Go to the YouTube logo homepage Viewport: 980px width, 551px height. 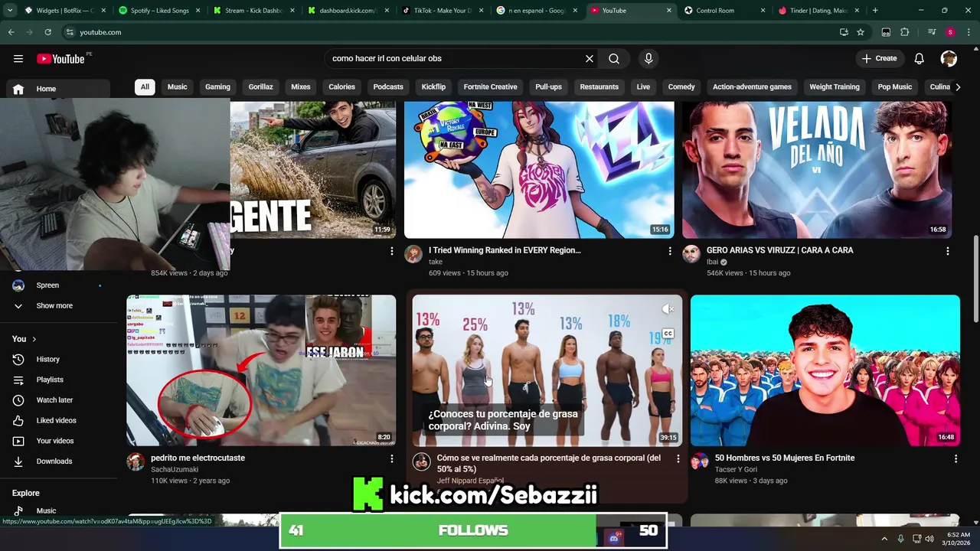point(60,59)
